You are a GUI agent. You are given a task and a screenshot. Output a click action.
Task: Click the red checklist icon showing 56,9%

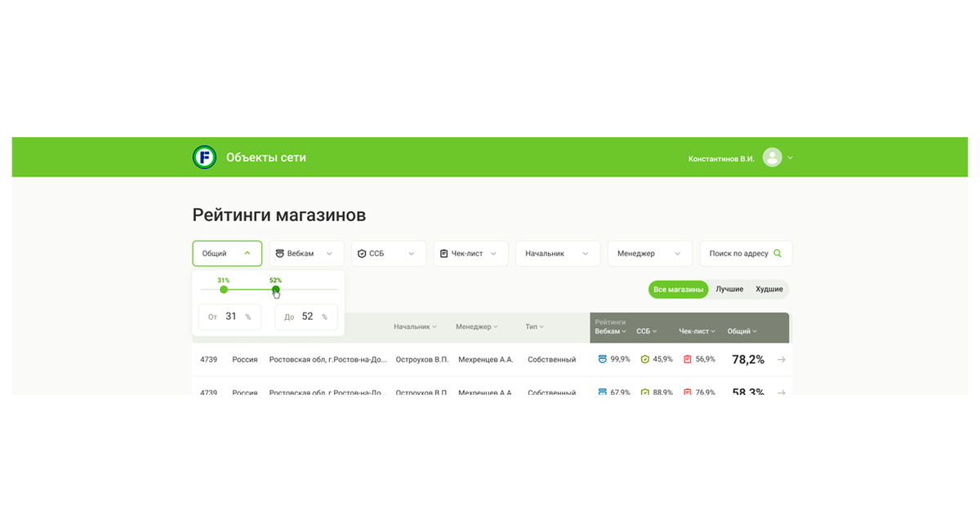[x=687, y=359]
